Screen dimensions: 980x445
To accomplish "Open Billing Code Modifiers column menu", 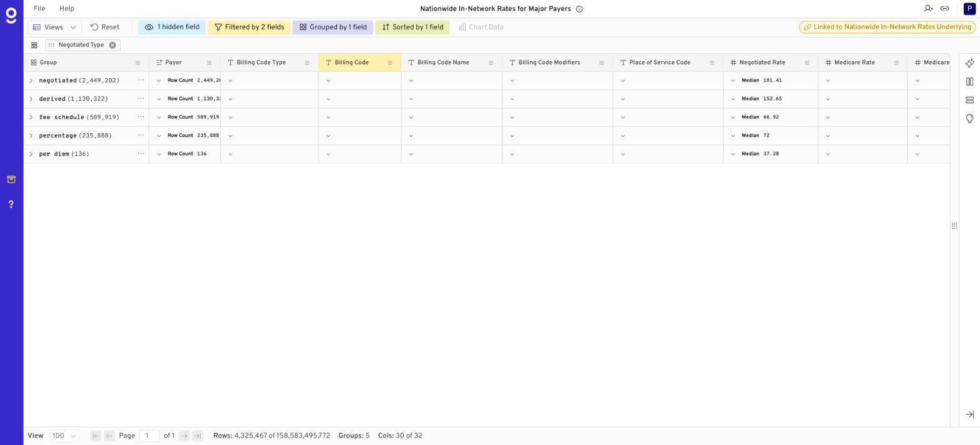I will pos(601,62).
